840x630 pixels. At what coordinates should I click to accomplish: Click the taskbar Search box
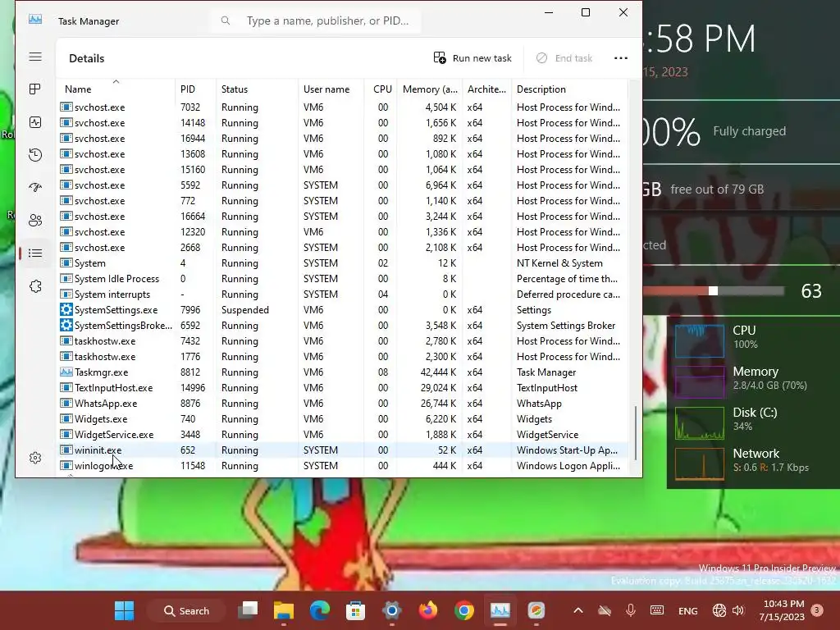[186, 610]
